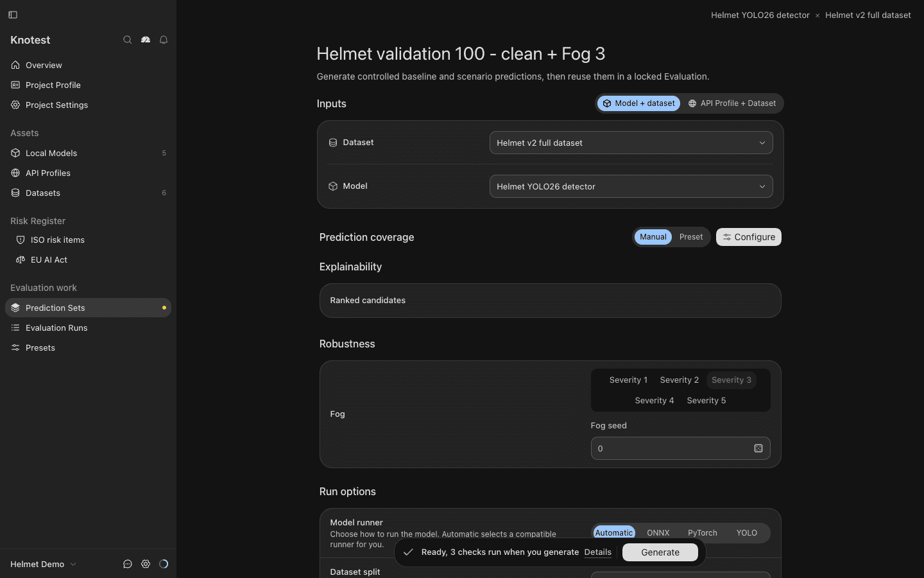Expand the Dataset dropdown
924x578 pixels.
pyautogui.click(x=631, y=143)
